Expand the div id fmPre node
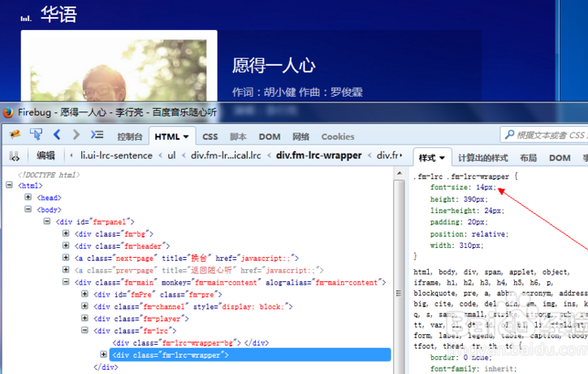The width and height of the screenshot is (588, 374). point(85,294)
